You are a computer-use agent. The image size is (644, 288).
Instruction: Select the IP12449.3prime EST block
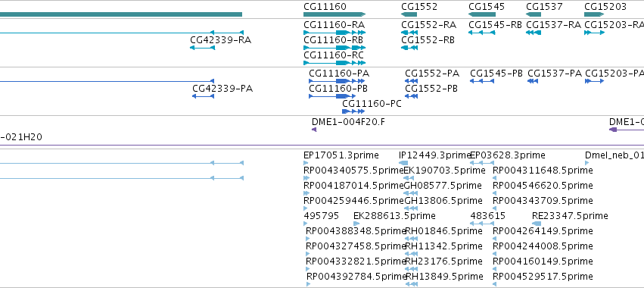tap(403, 164)
